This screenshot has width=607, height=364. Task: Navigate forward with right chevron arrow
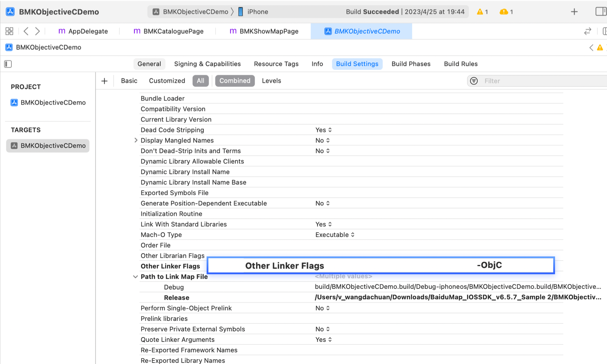pos(37,31)
